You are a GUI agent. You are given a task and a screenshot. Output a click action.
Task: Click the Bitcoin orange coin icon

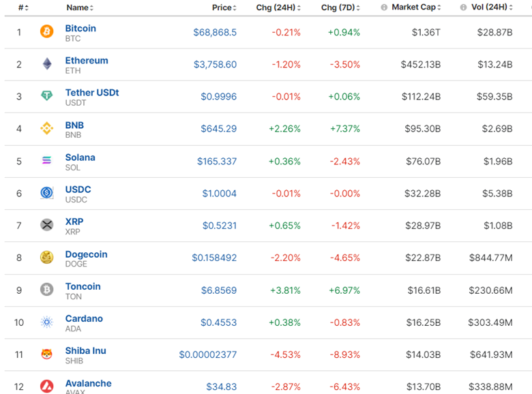click(47, 31)
